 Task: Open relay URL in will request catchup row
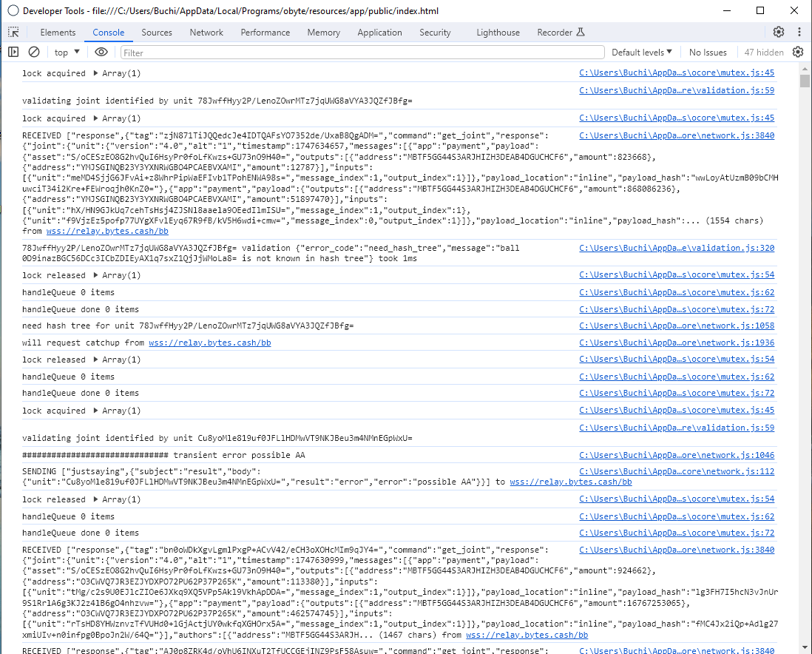(x=210, y=343)
